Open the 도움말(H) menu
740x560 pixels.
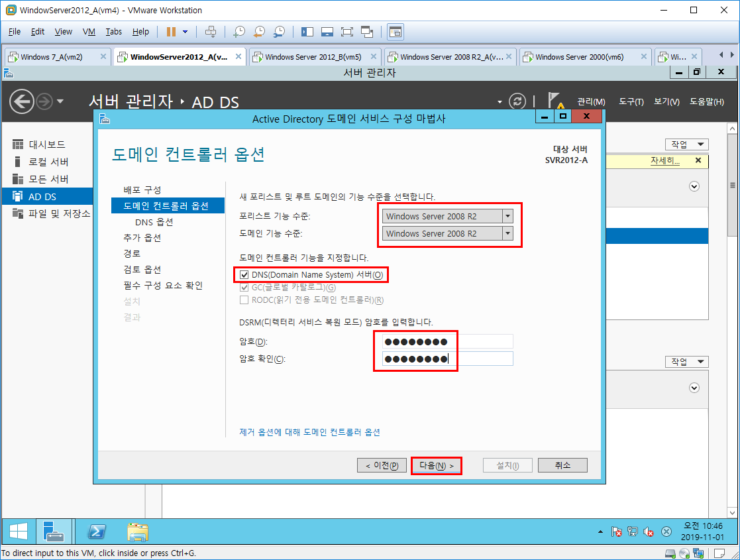tap(706, 101)
